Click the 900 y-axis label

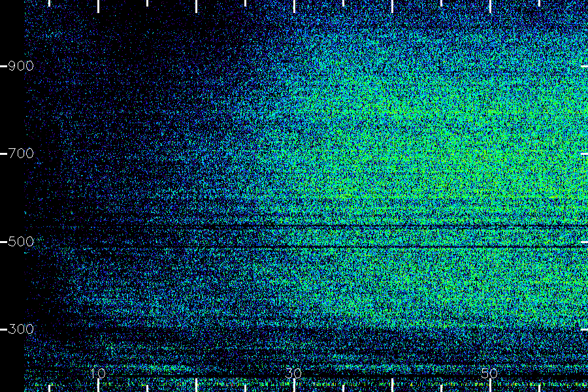click(21, 66)
